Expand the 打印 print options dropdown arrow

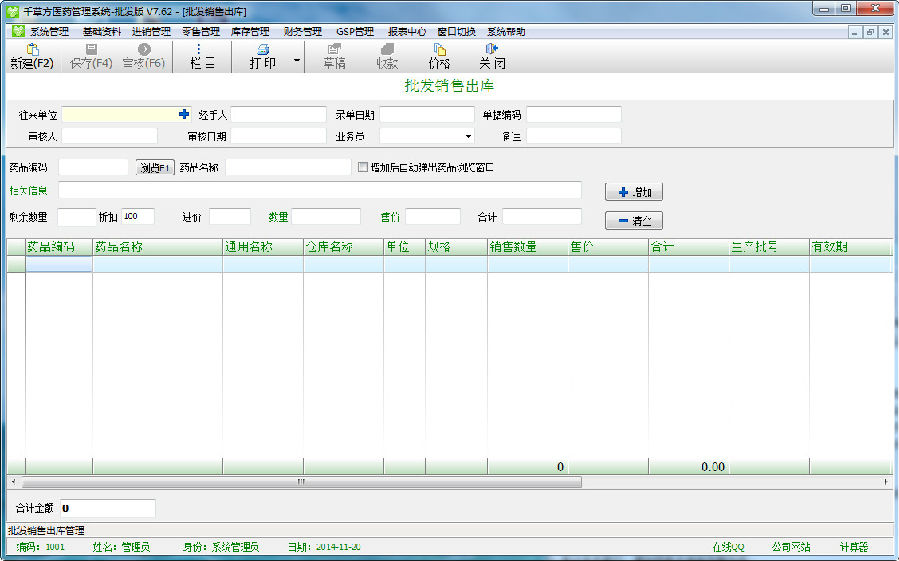click(296, 60)
